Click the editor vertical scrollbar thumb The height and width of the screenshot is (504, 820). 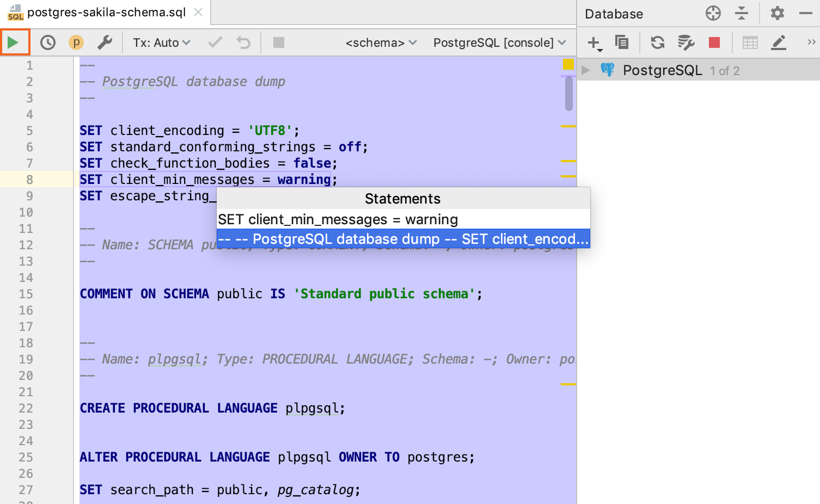point(569,93)
